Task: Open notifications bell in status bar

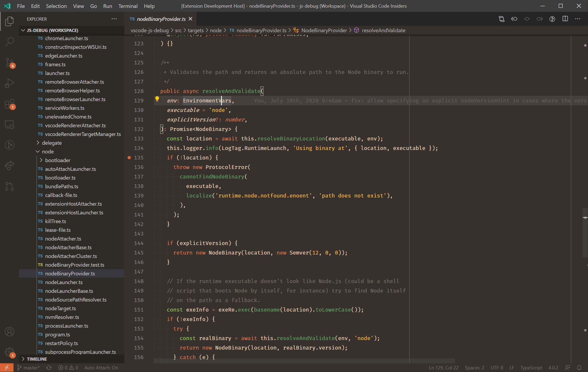Action: pos(579,368)
